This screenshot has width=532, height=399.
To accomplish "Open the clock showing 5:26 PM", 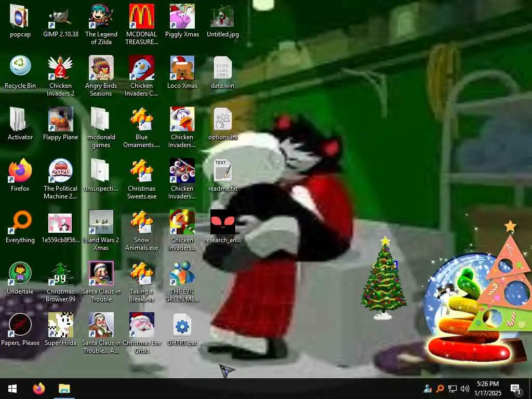I will (488, 389).
